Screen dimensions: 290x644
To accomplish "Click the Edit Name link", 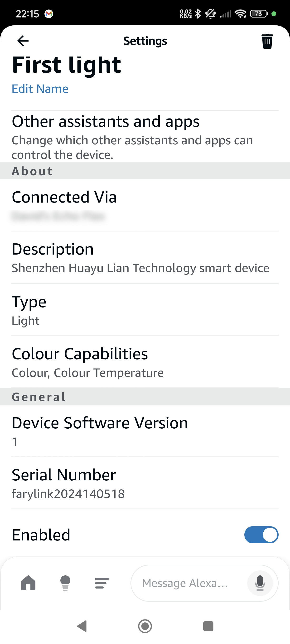I will pyautogui.click(x=40, y=89).
